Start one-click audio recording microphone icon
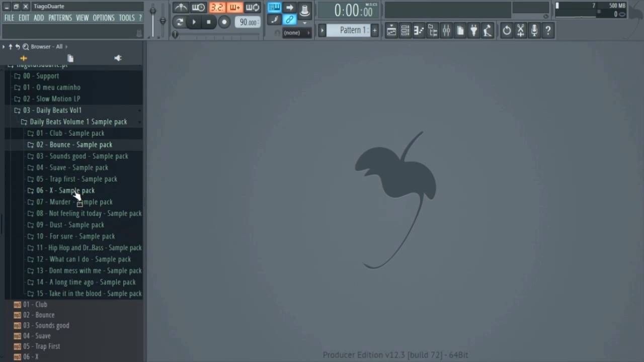This screenshot has height=362, width=644. [534, 31]
